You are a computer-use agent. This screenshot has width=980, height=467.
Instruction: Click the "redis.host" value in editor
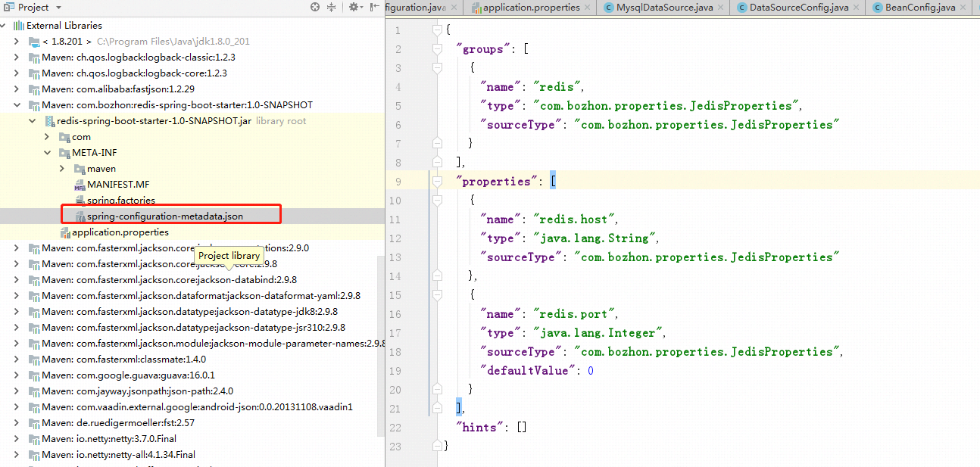[x=575, y=219]
